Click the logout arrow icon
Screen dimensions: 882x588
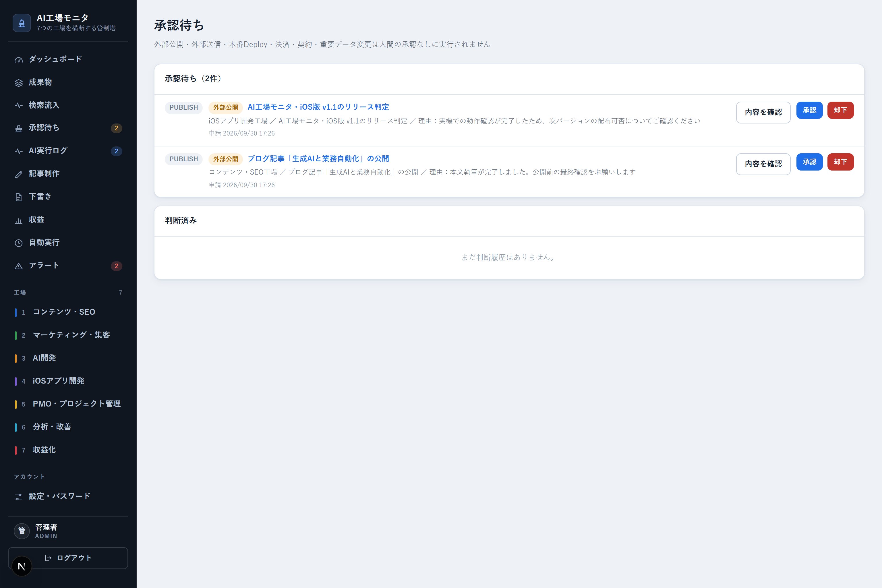[48, 558]
